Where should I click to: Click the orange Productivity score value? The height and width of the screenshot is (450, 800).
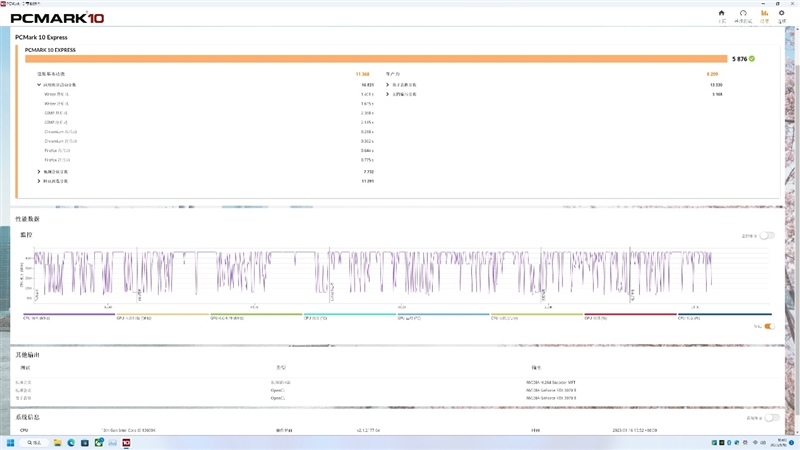712,74
